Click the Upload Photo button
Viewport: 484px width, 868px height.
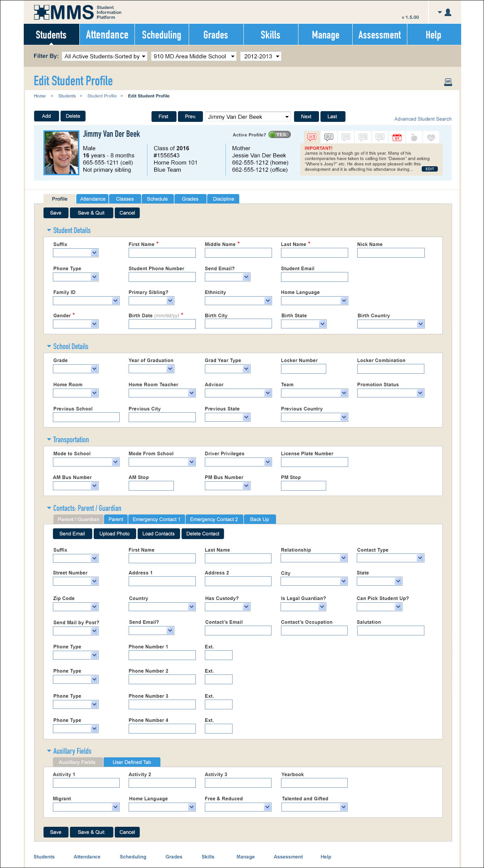[x=114, y=534]
